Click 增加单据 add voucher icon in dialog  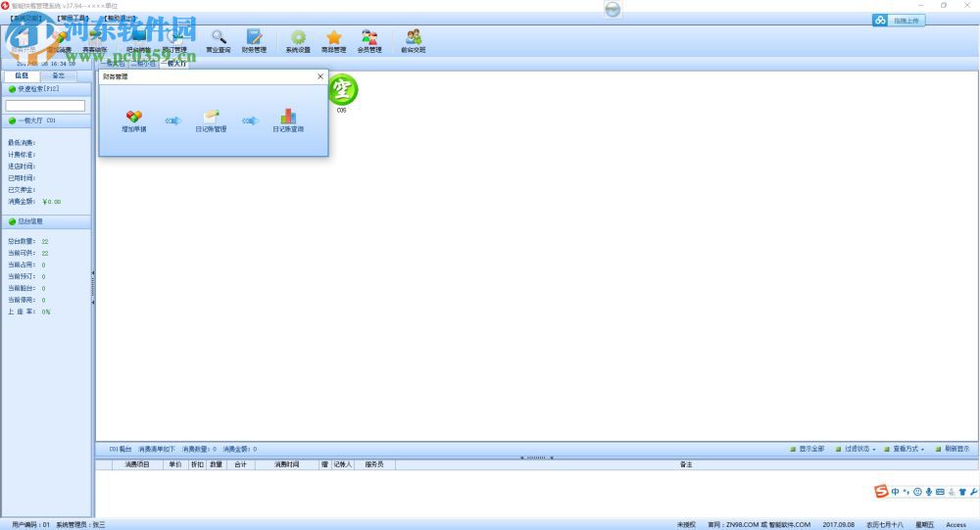pyautogui.click(x=133, y=120)
